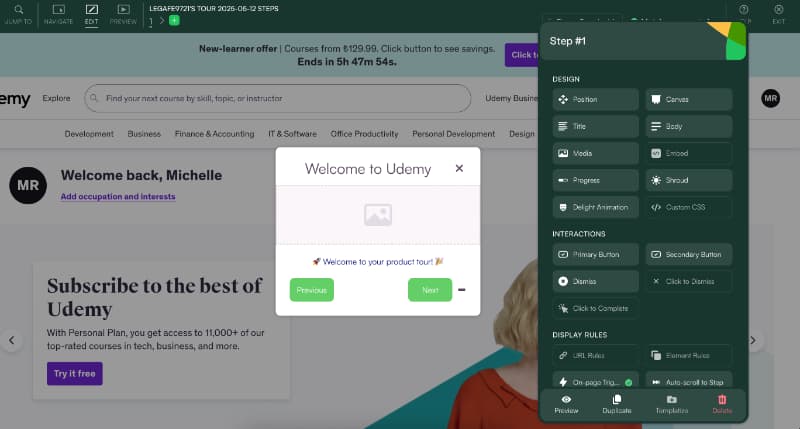Go to the previous carousel slide

click(12, 340)
